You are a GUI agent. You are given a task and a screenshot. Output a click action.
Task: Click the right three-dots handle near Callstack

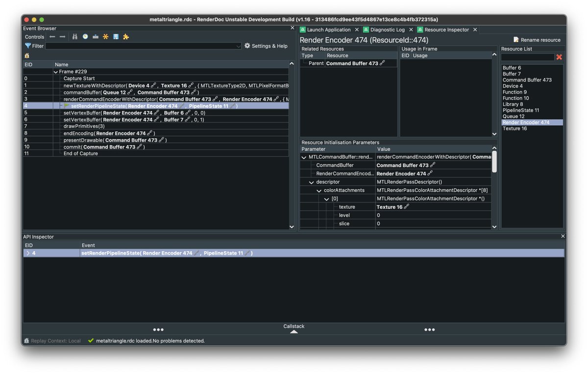pos(430,329)
